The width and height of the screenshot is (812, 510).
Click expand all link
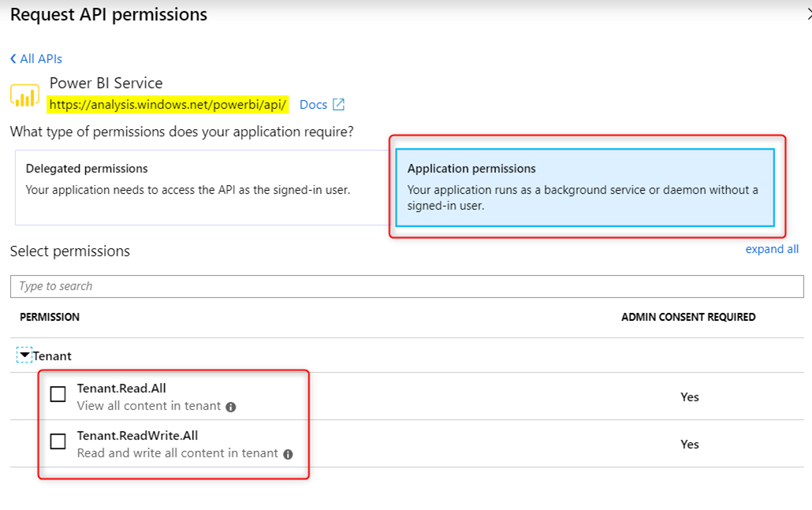tap(772, 249)
